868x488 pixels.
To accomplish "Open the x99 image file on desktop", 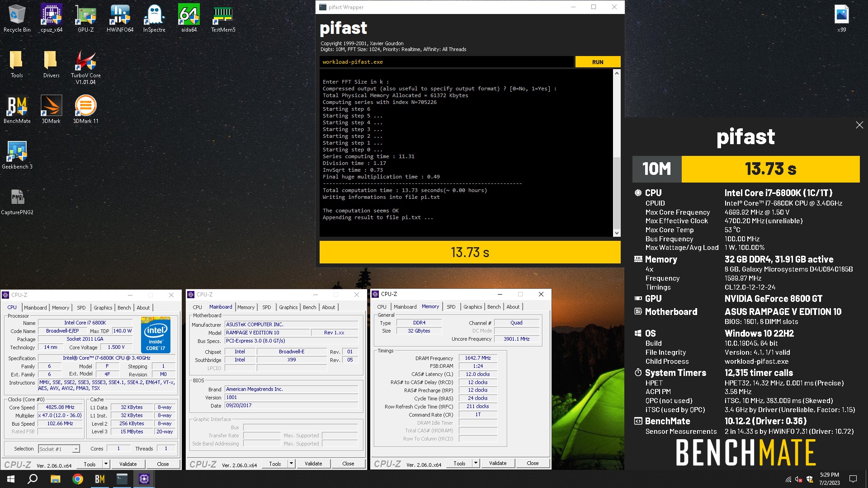I will (841, 18).
